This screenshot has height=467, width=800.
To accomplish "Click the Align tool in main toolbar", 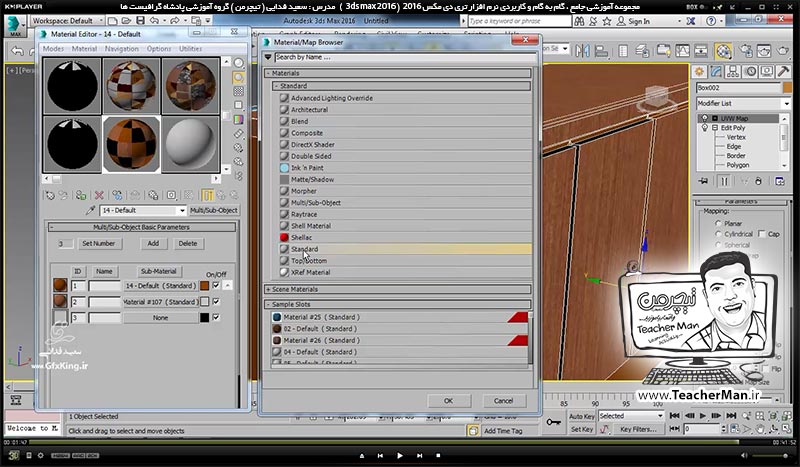I will (602, 51).
